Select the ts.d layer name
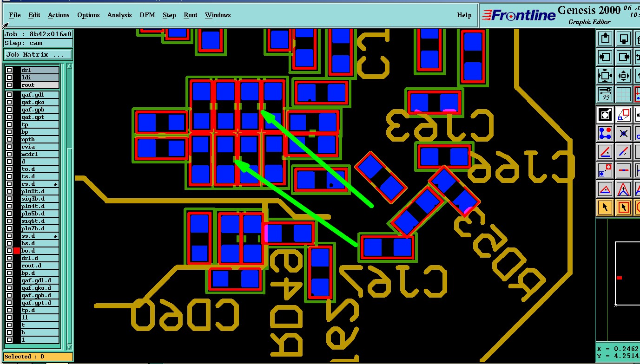 click(x=40, y=176)
